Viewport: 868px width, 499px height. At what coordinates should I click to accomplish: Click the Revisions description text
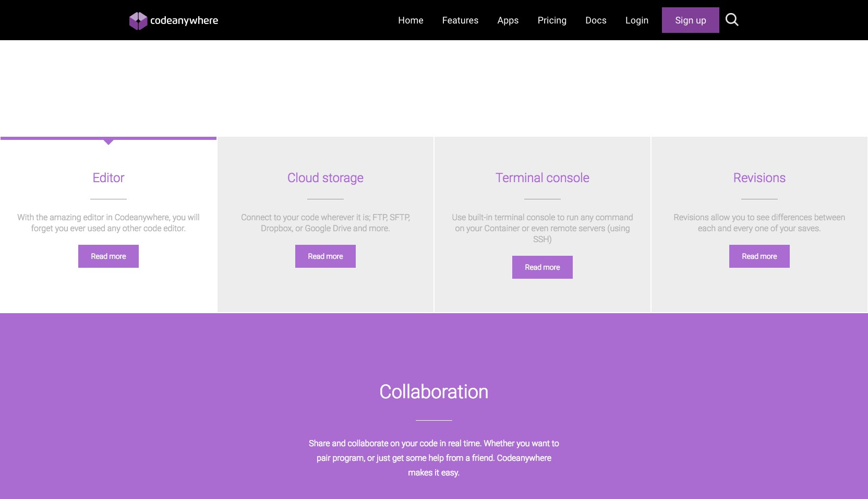(759, 223)
